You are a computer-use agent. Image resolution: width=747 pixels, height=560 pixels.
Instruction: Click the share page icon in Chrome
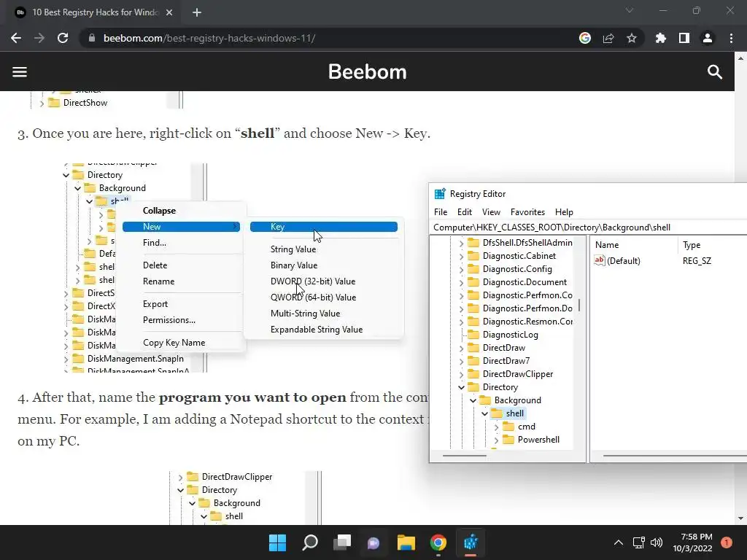[608, 38]
